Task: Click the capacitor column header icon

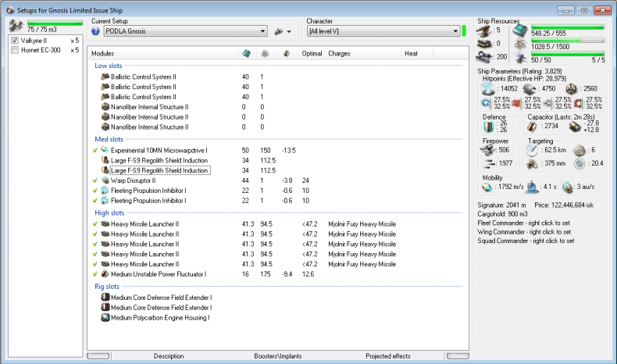Action: 286,54
